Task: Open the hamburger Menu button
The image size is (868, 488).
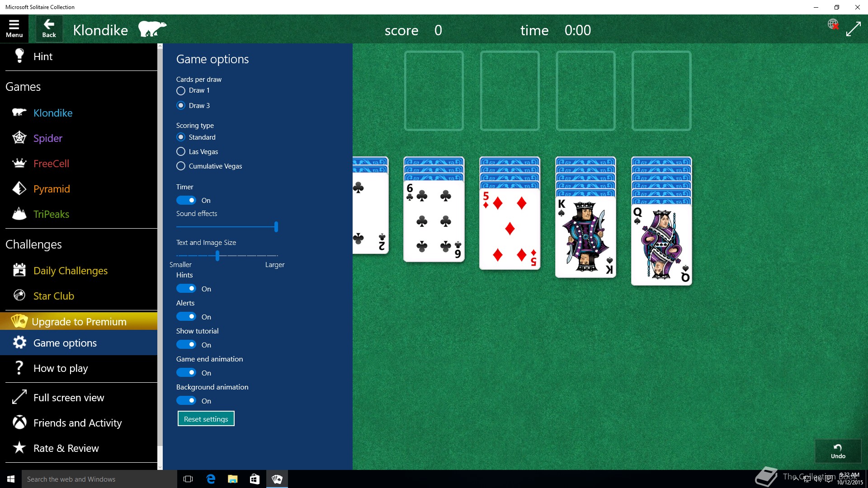Action: pyautogui.click(x=14, y=29)
